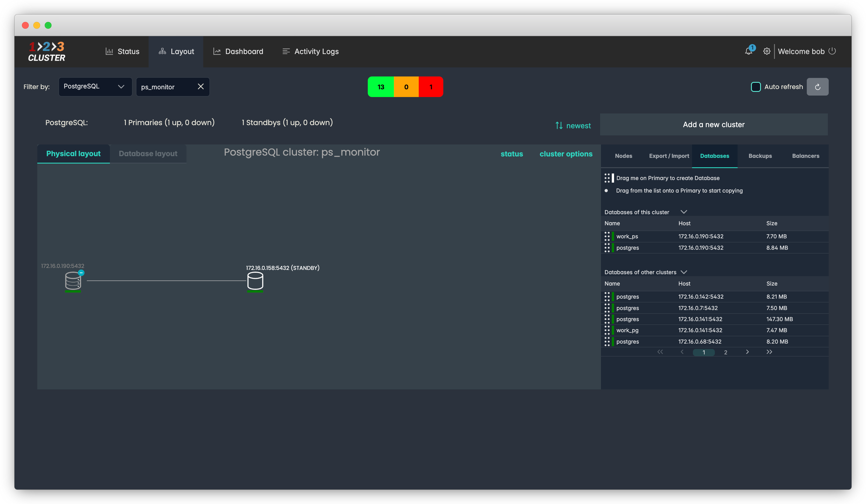Image resolution: width=866 pixels, height=504 pixels.
Task: Clear the ps_monitor filter with X
Action: coord(201,86)
